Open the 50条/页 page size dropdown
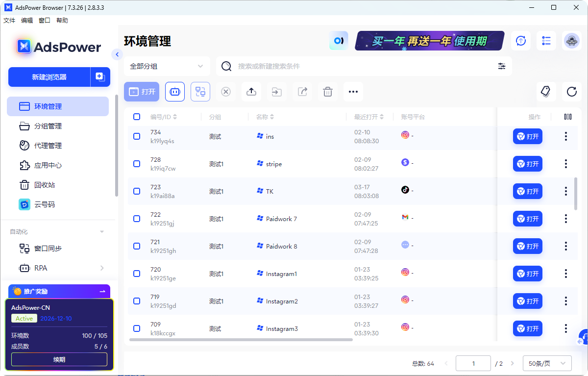The height and width of the screenshot is (376, 588). tap(547, 363)
